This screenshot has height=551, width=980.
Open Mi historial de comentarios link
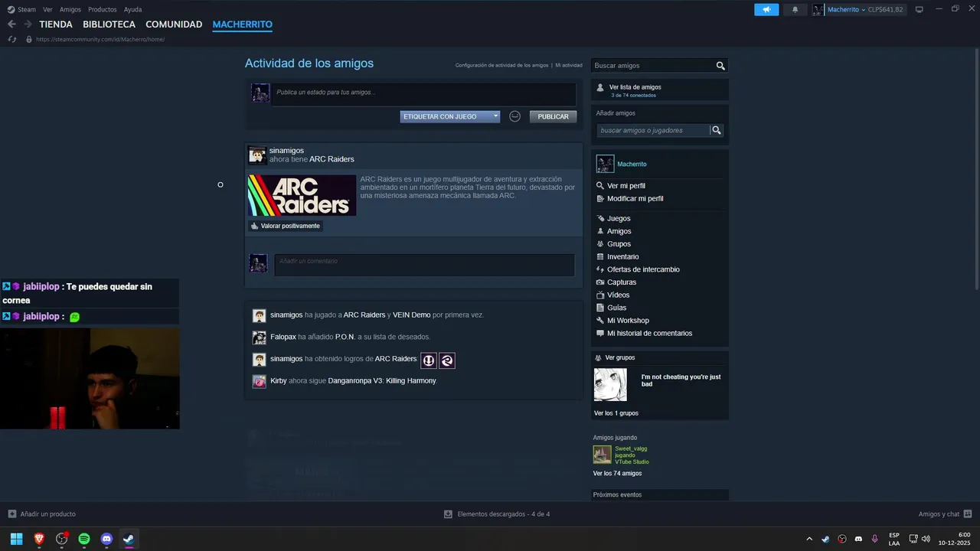click(x=649, y=334)
